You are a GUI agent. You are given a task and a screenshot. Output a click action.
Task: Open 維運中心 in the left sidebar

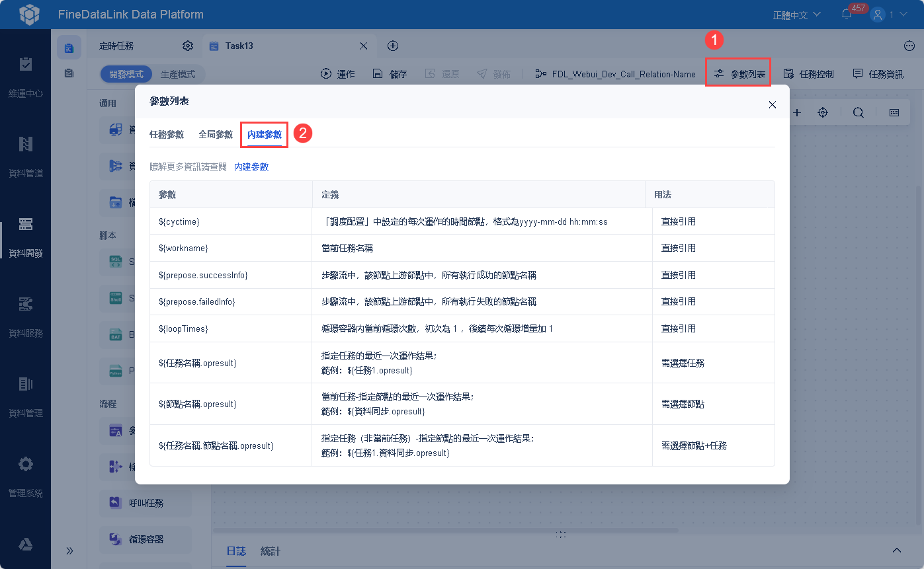pos(25,77)
